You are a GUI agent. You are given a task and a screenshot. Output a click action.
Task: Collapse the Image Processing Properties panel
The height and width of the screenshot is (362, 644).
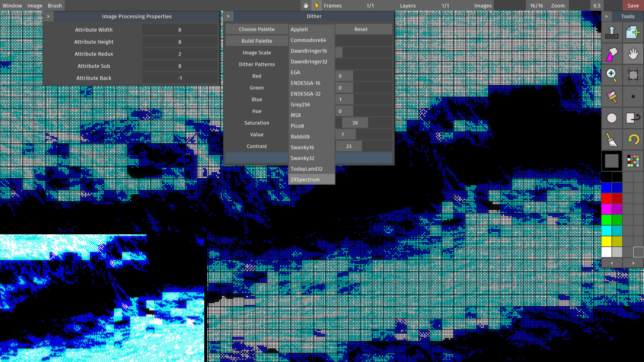[x=48, y=16]
